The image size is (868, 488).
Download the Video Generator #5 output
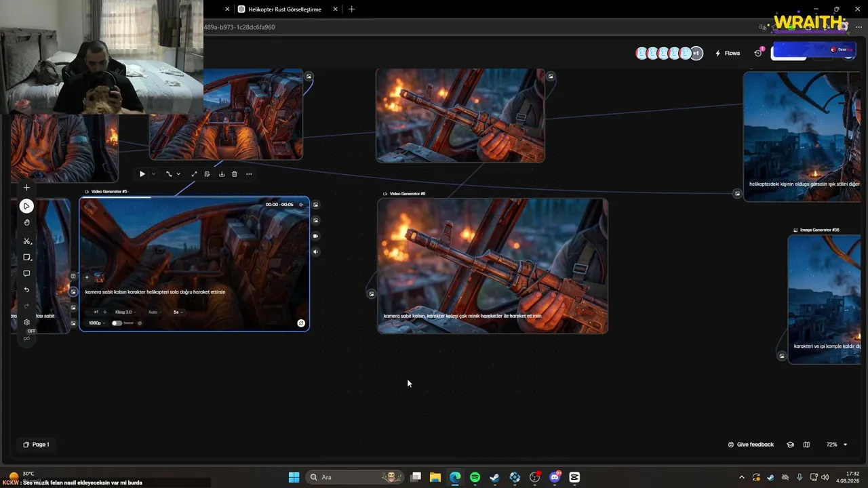(221, 174)
